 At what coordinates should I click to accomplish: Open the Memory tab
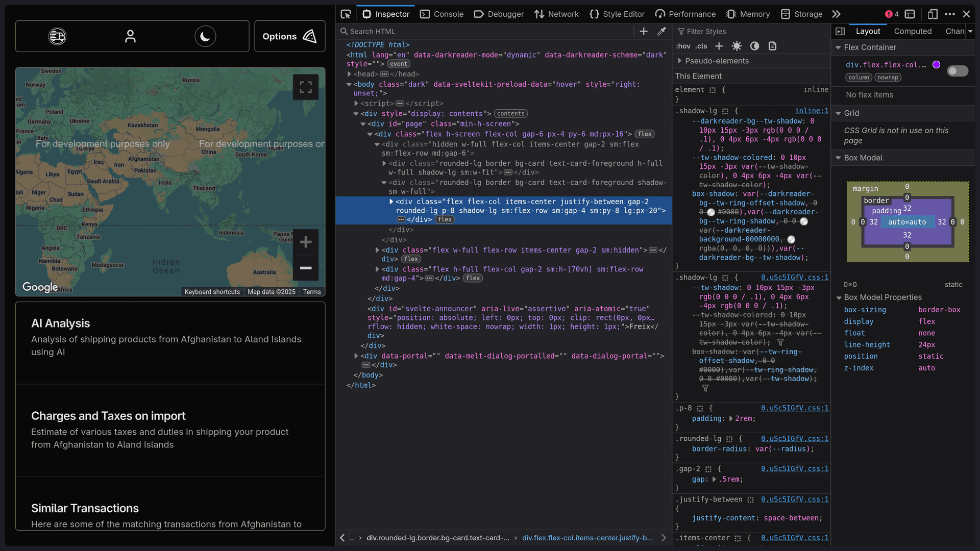[748, 14]
